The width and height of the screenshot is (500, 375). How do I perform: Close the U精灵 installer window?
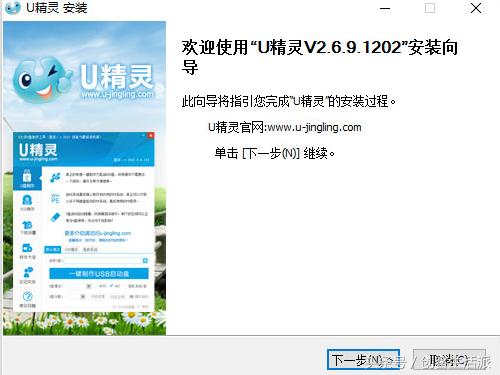[x=476, y=8]
